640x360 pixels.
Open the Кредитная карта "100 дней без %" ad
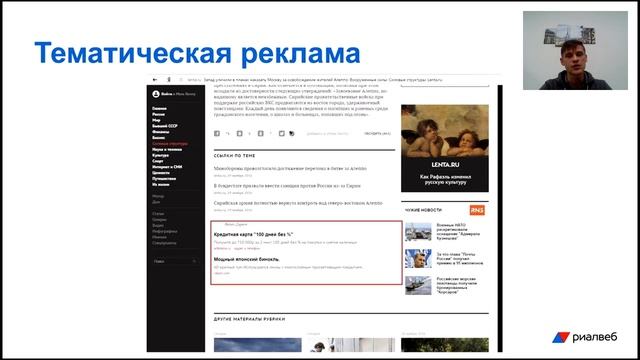click(x=253, y=234)
